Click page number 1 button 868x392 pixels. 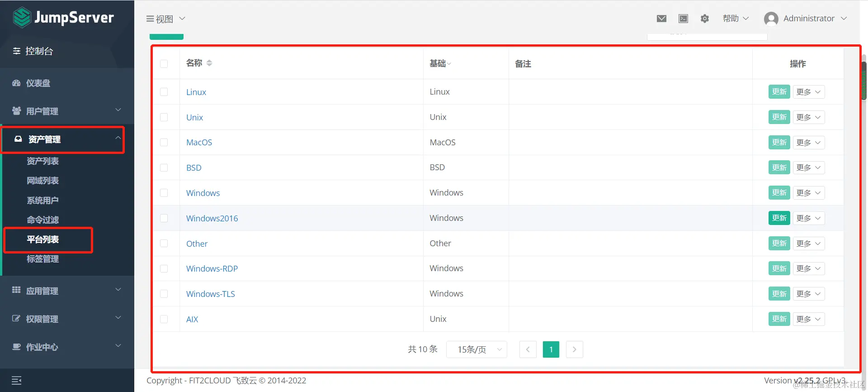click(x=551, y=349)
